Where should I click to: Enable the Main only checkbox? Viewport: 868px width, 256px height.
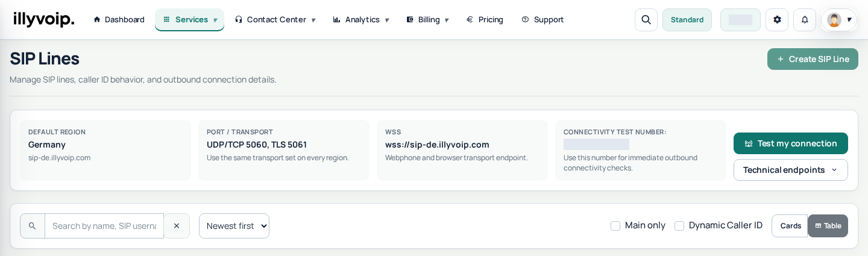tap(615, 226)
